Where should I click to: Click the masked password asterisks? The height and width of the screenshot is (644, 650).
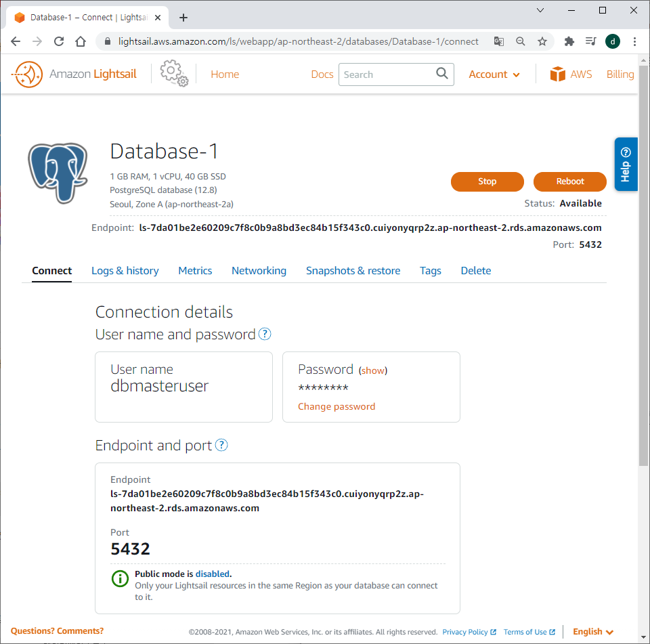[x=324, y=388]
